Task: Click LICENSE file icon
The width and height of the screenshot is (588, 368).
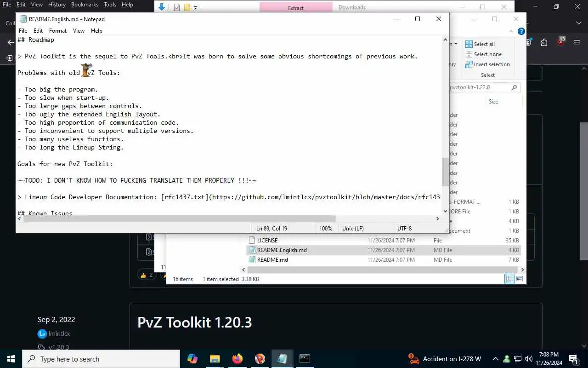Action: (x=252, y=241)
